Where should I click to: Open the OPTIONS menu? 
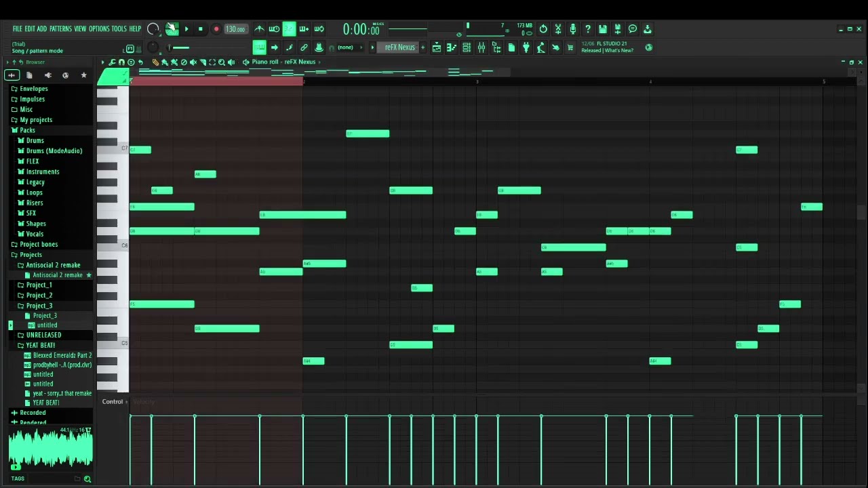(99, 28)
